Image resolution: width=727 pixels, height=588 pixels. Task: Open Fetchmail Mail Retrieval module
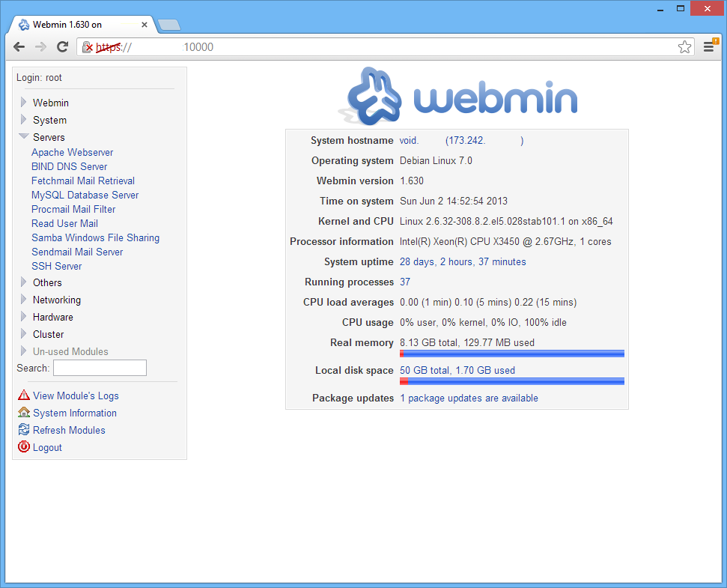[83, 181]
